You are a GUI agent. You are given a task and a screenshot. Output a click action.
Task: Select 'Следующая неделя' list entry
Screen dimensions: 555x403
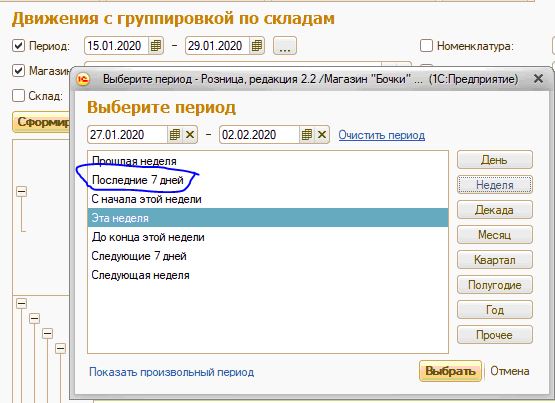tap(141, 275)
